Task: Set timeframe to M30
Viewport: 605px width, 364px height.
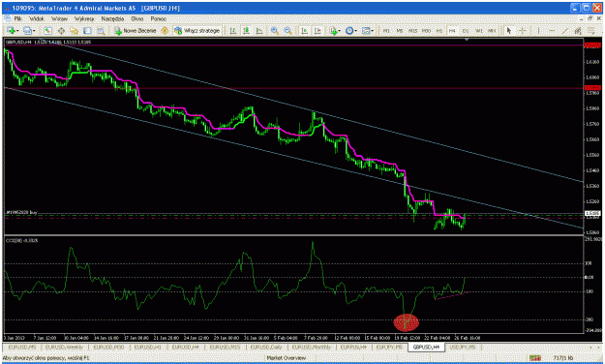Action: click(x=426, y=31)
